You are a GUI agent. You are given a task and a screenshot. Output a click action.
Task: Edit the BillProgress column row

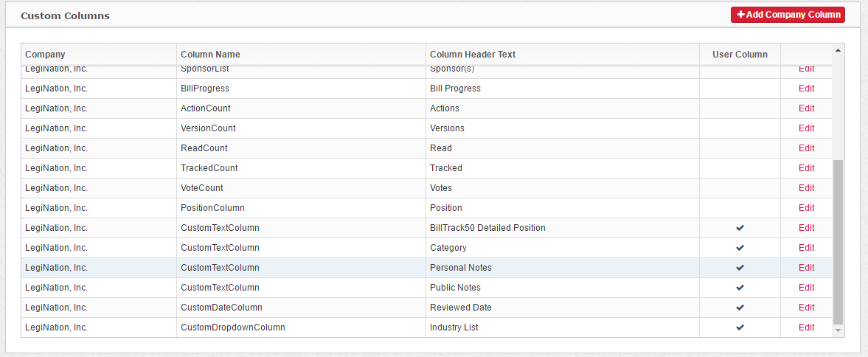tap(806, 89)
